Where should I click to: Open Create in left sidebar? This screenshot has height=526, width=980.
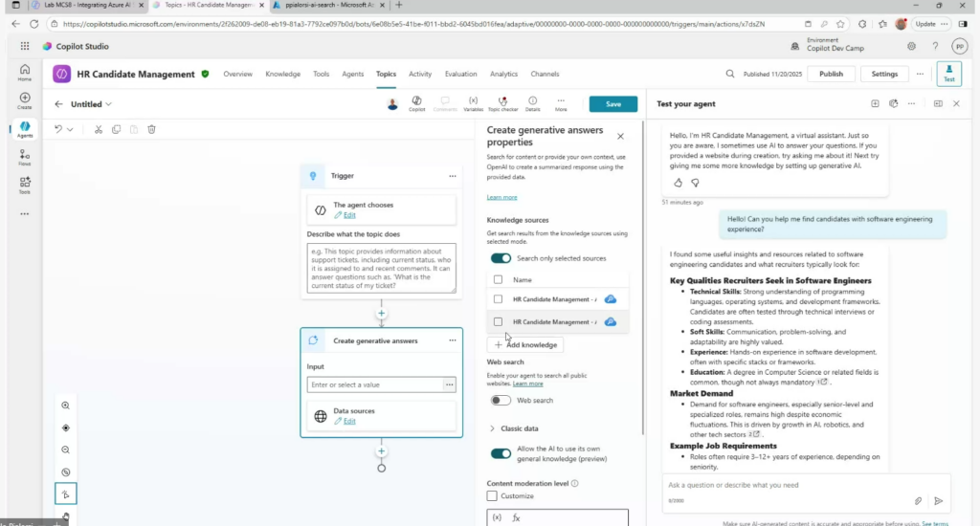pyautogui.click(x=24, y=100)
